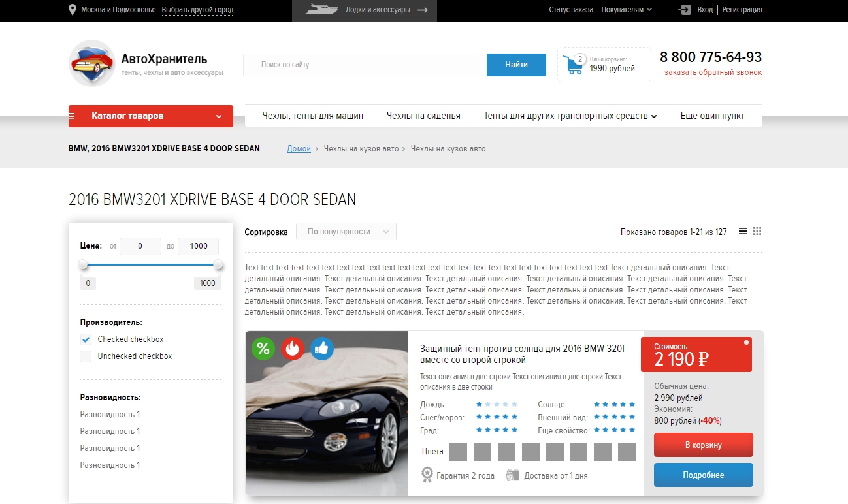Viewport: 848px width, 504px height.
Task: Click the red 2 190 ₽ price tag
Action: click(x=696, y=354)
